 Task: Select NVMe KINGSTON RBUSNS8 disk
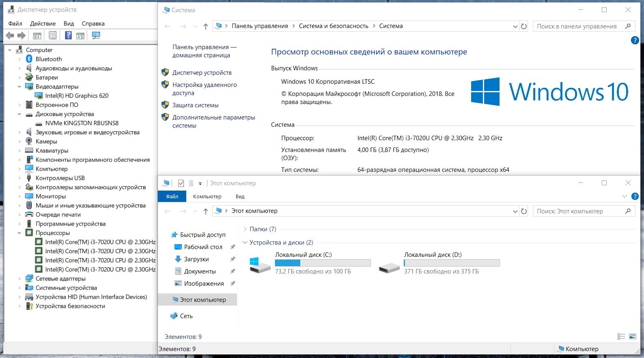click(82, 123)
